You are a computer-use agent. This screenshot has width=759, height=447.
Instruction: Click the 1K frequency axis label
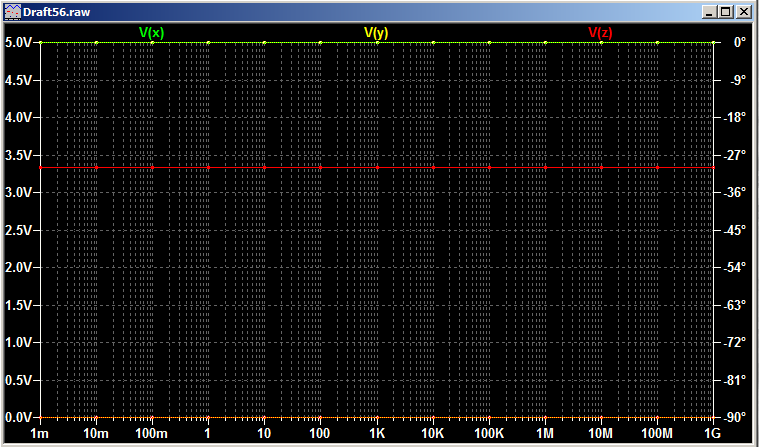[x=377, y=433]
